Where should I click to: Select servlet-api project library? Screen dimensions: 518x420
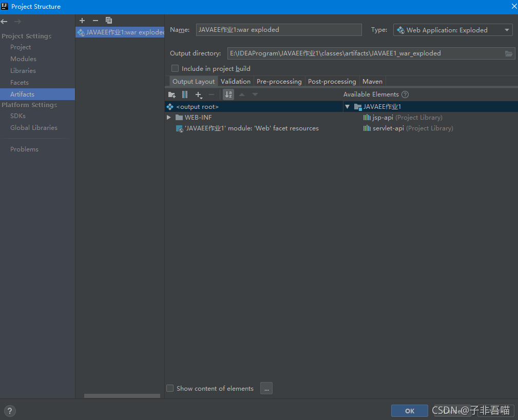tap(408, 128)
